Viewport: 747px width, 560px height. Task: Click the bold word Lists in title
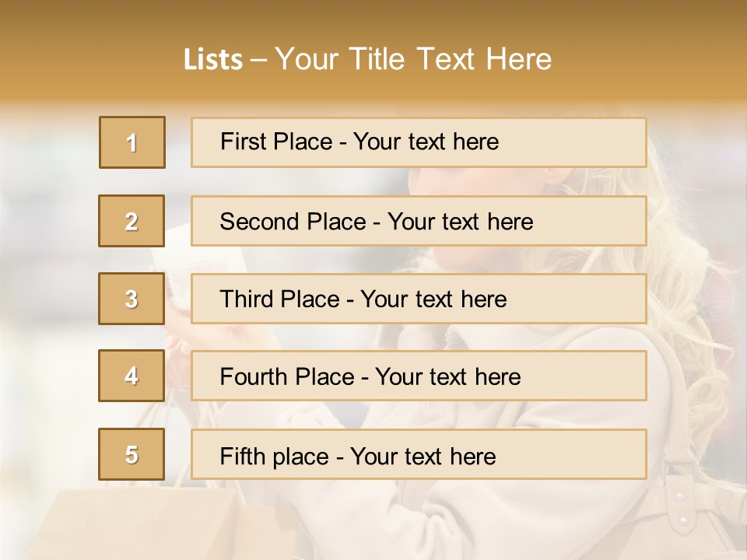[x=213, y=60]
